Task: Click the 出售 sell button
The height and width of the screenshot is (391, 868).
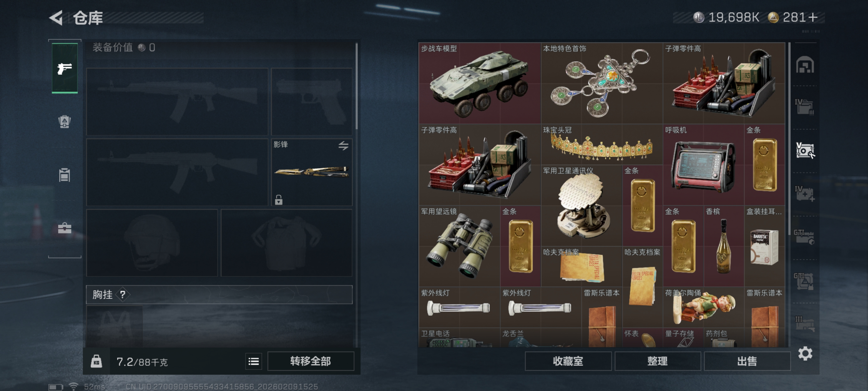Action: click(747, 361)
